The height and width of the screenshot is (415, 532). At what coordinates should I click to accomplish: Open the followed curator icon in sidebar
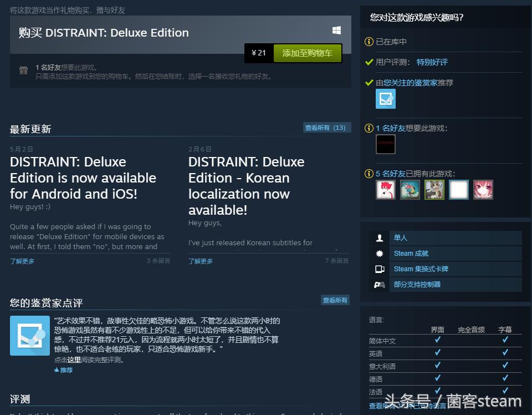coord(386,99)
